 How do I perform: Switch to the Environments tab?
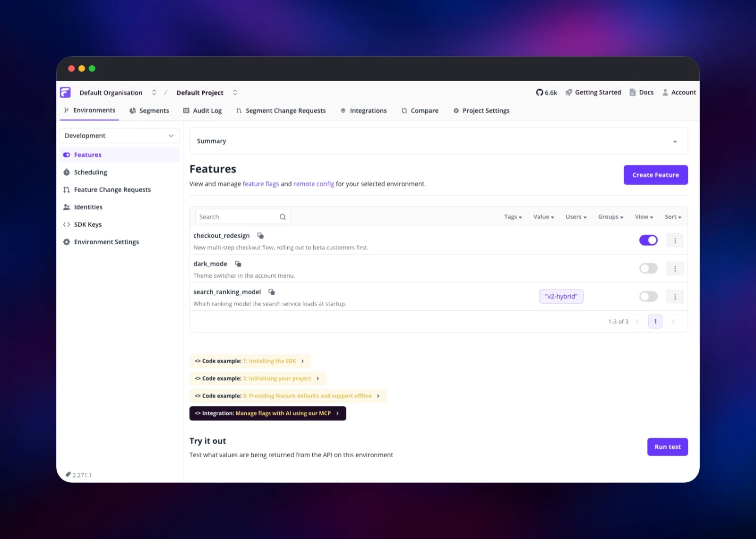point(90,111)
